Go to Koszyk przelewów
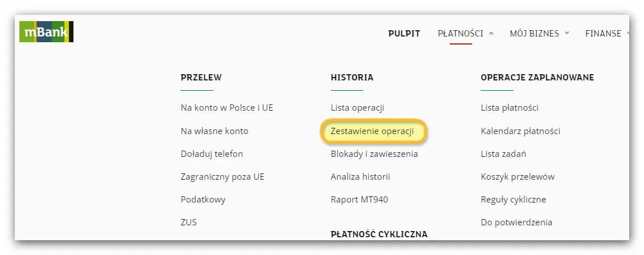Viewport: 644px width, 255px height. [x=518, y=177]
